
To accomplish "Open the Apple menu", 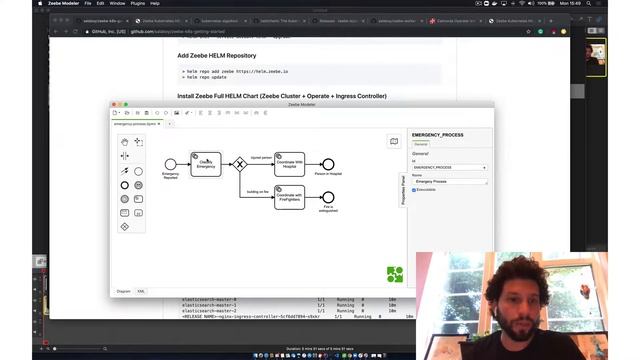I will pos(40,3).
